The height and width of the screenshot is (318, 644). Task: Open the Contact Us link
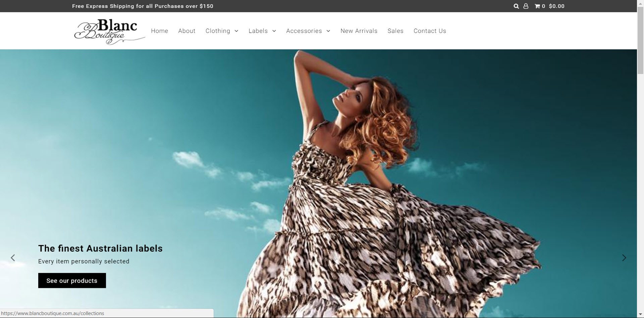click(430, 31)
